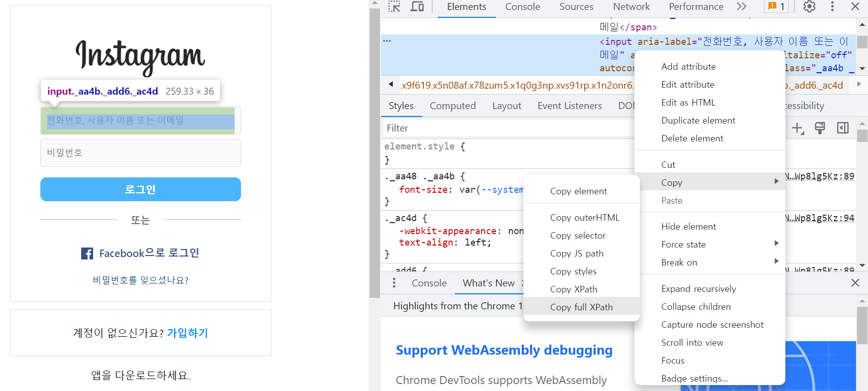Toggle the computed styles sidebar icon
This screenshot has width=868, height=391.
[843, 128]
